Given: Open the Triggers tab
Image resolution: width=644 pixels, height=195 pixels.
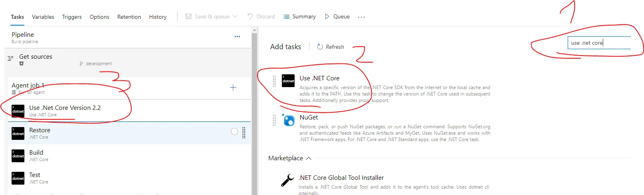Looking at the screenshot, I should coord(72,17).
